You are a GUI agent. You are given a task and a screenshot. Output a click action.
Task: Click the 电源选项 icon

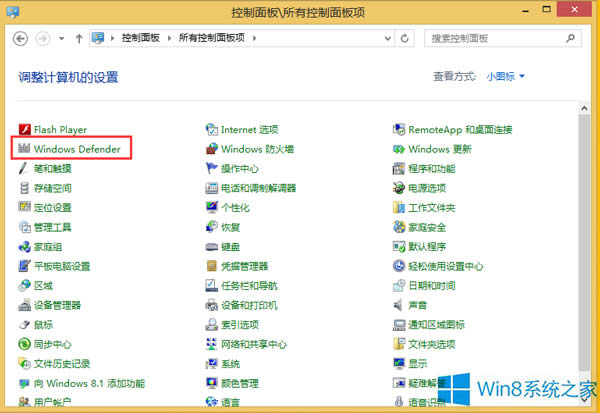tap(399, 188)
